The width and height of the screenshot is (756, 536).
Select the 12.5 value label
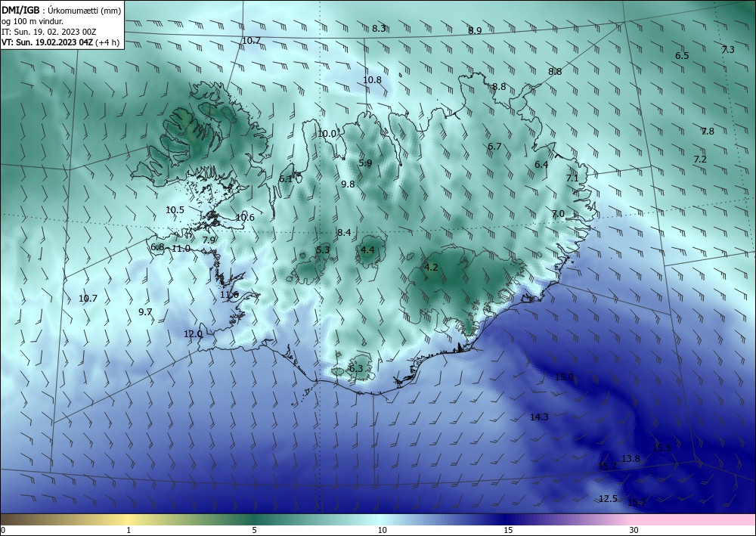pos(608,499)
